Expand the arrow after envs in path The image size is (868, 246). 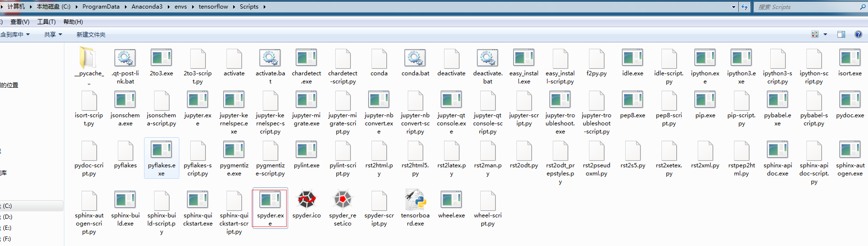click(x=193, y=7)
